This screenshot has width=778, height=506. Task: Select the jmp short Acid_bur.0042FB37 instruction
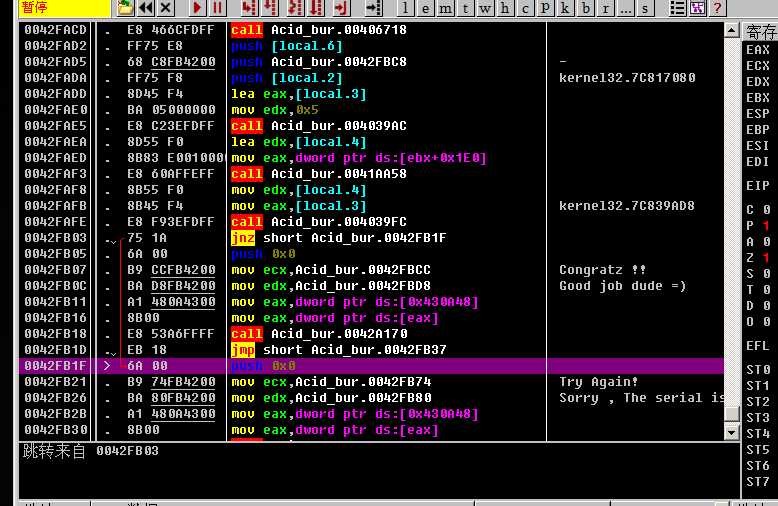(338, 350)
